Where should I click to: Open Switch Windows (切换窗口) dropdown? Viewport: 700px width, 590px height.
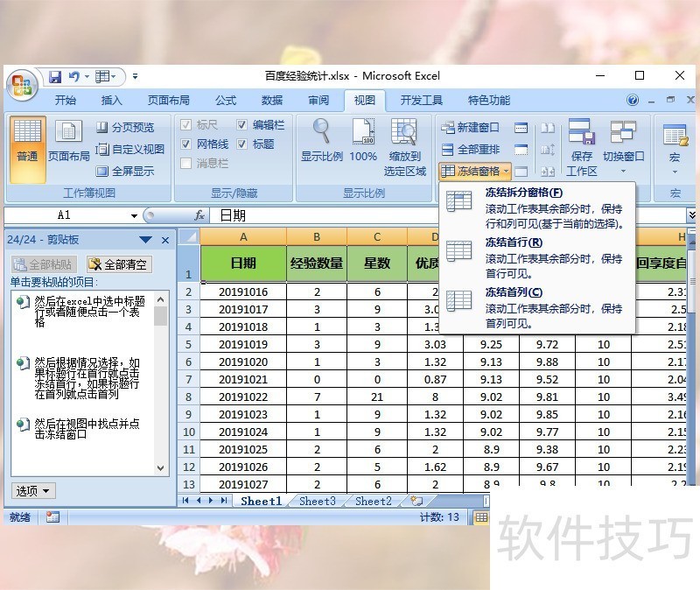(x=623, y=147)
